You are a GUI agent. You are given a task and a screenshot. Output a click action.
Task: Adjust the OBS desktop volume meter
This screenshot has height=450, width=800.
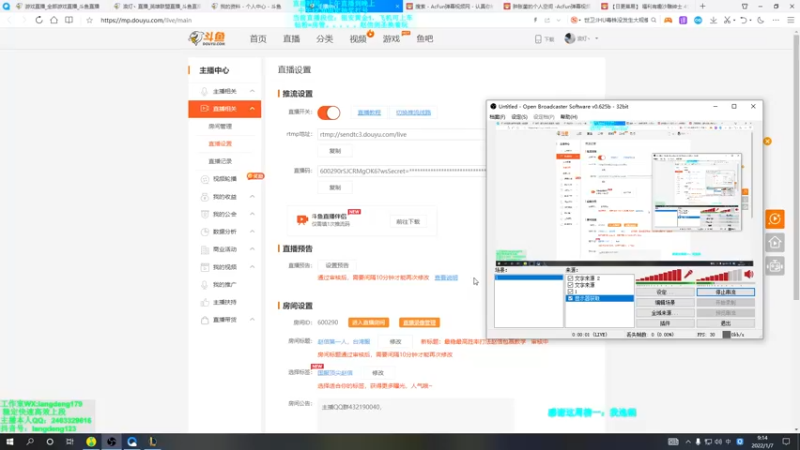coord(719,276)
